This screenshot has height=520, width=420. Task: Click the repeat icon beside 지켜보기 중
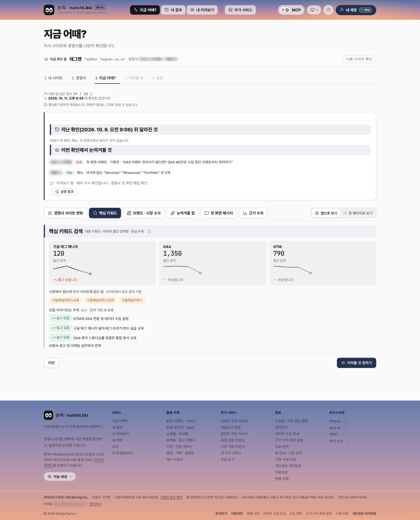[x=52, y=183]
